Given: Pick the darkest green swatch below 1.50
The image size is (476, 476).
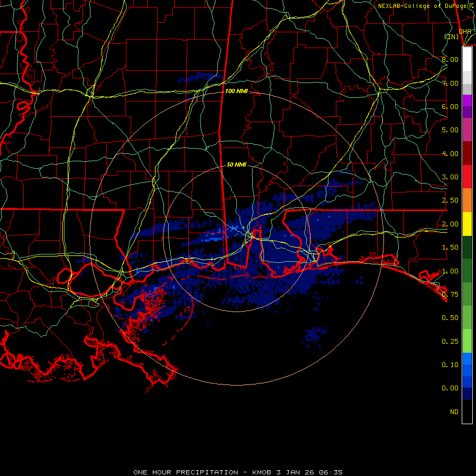Looking at the screenshot, I should [x=467, y=247].
